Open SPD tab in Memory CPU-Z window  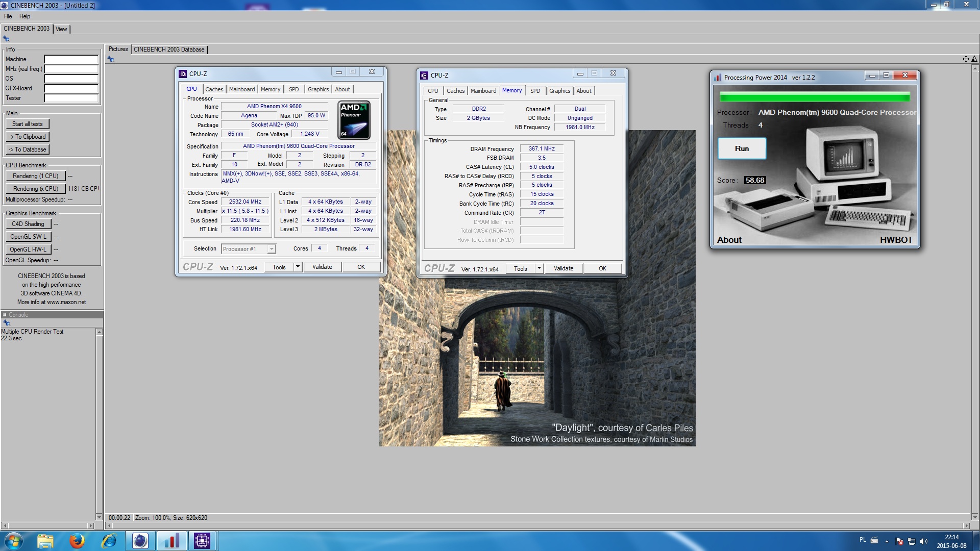coord(535,91)
